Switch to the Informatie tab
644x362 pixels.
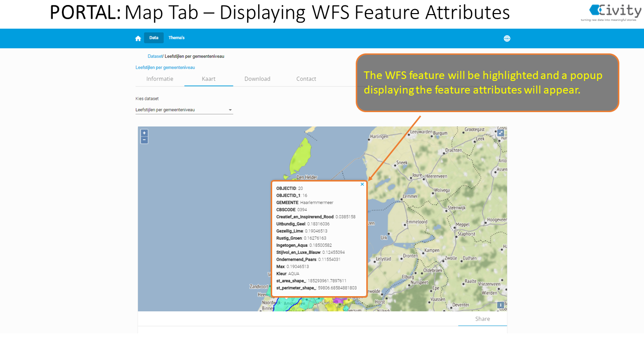(x=160, y=79)
